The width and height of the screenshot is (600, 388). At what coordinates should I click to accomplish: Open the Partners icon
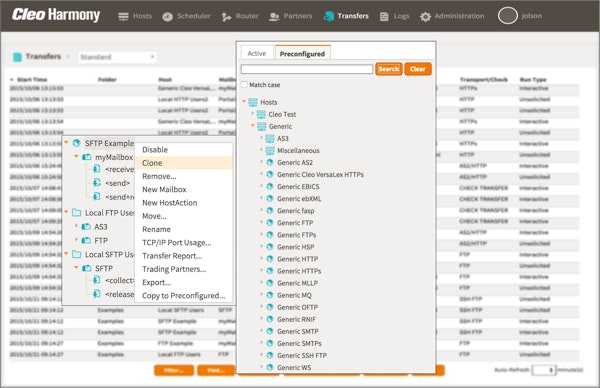click(x=274, y=16)
